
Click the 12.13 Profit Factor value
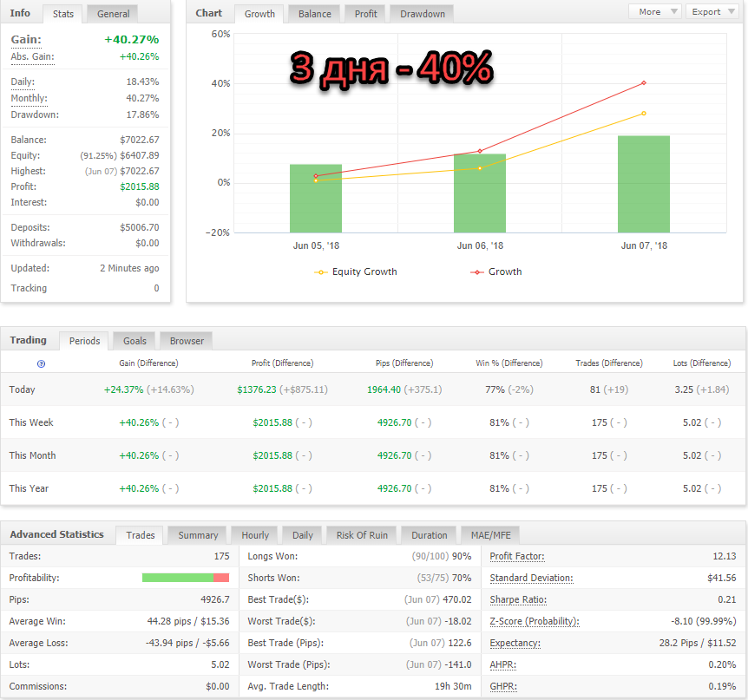(725, 557)
